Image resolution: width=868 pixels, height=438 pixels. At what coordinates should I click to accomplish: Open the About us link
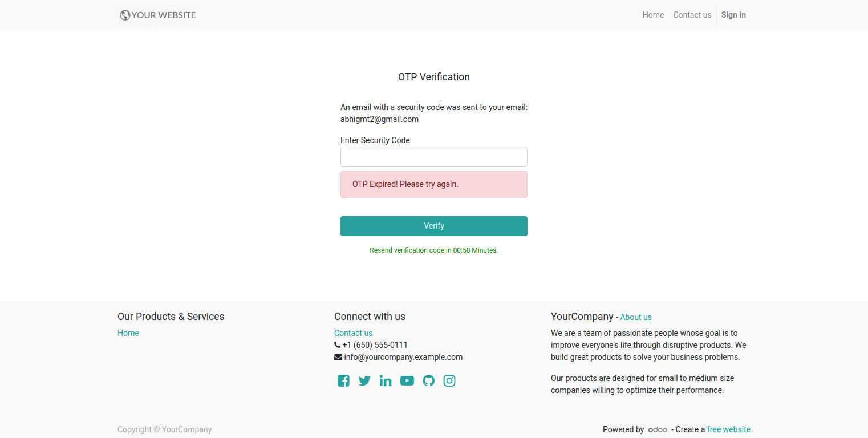[x=636, y=317]
